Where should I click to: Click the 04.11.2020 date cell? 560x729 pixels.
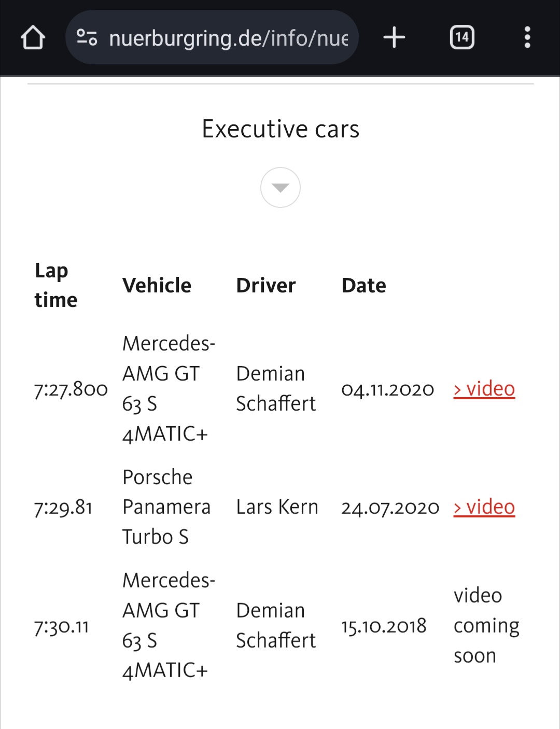coord(387,389)
